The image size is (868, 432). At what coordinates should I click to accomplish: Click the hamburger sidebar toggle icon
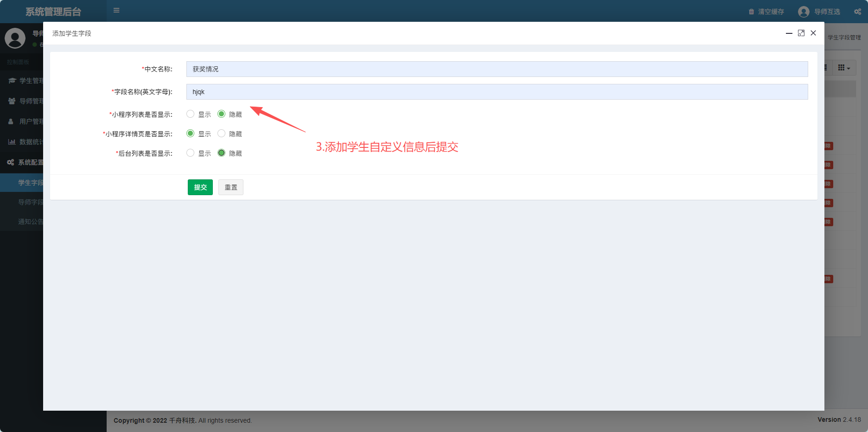[x=116, y=10]
